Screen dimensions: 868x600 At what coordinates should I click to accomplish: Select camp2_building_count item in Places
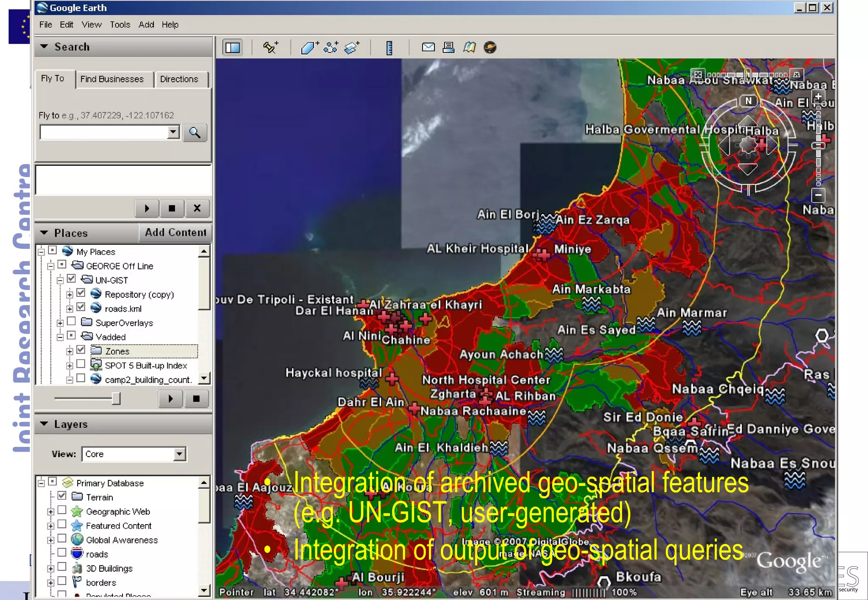pyautogui.click(x=148, y=380)
